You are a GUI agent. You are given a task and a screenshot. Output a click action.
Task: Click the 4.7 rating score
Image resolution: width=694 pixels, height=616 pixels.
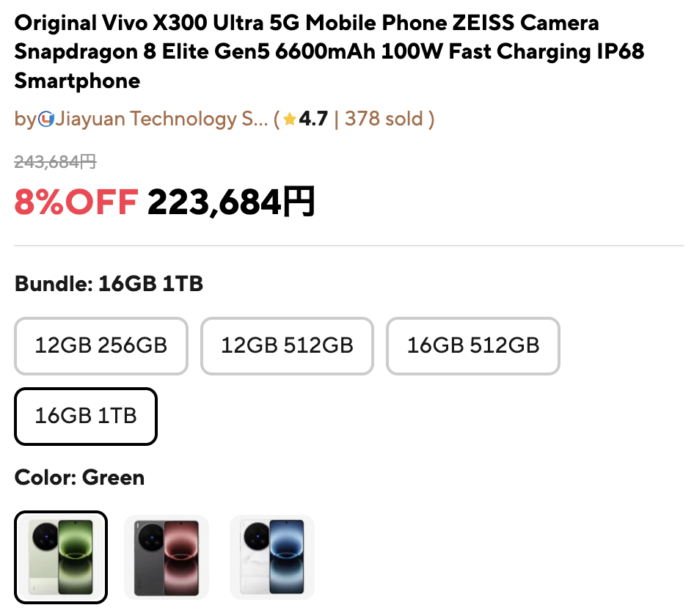[313, 119]
